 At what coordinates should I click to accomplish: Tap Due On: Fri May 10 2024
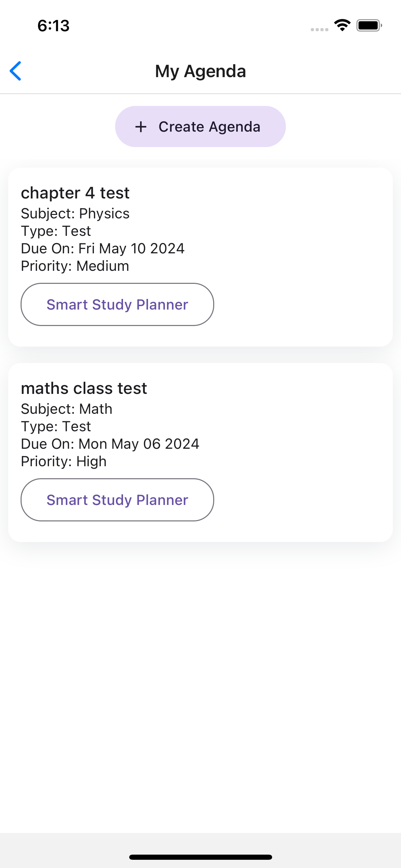pyautogui.click(x=103, y=249)
